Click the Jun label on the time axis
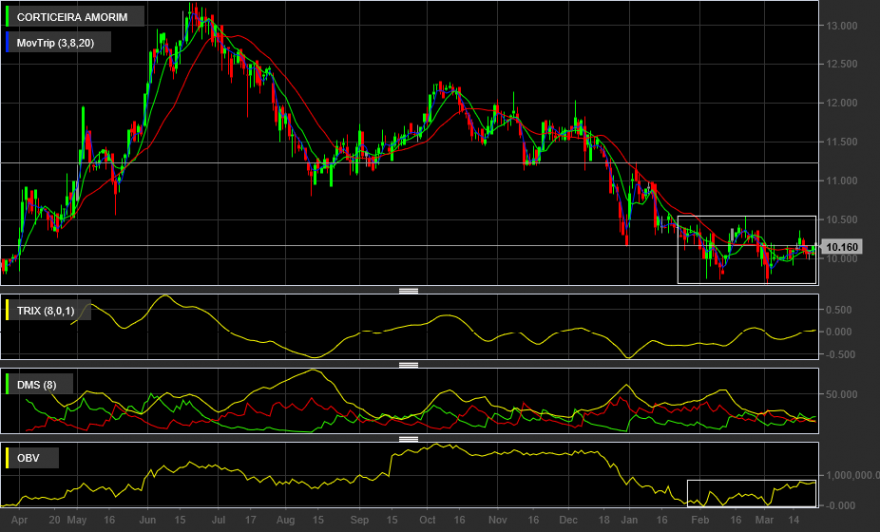 coord(147,520)
